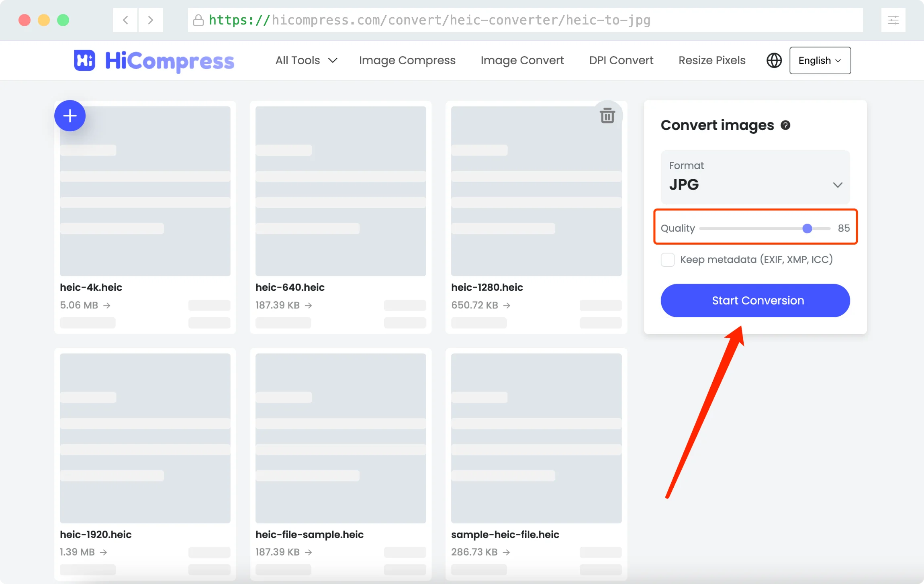
Task: Click the add files plus icon
Action: click(x=70, y=116)
